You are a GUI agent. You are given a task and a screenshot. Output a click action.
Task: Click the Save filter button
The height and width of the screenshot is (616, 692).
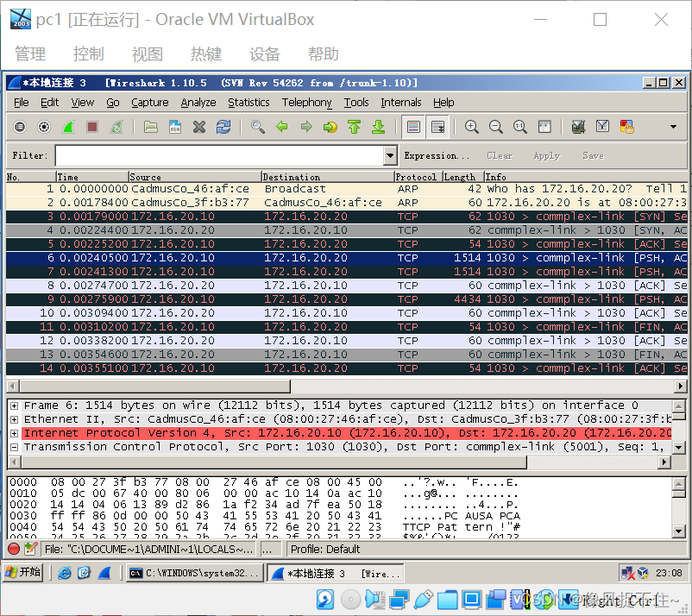click(x=593, y=156)
